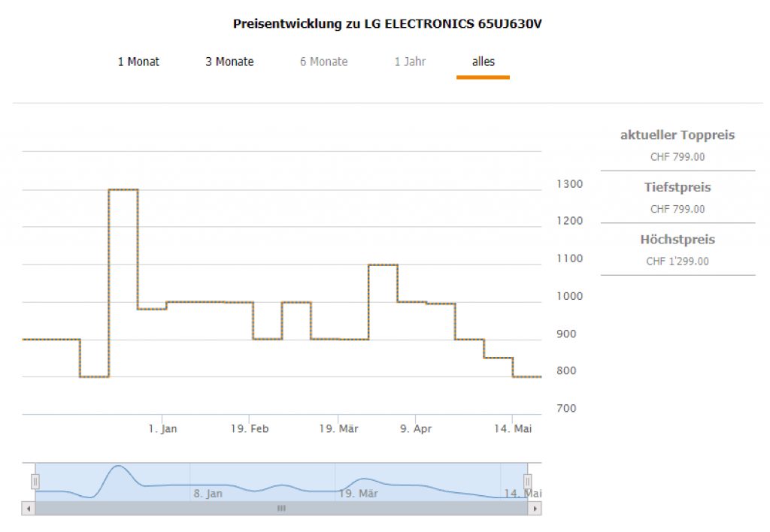Select the 1 Monat time range
Image resolution: width=770 pixels, height=532 pixels.
pyautogui.click(x=138, y=62)
